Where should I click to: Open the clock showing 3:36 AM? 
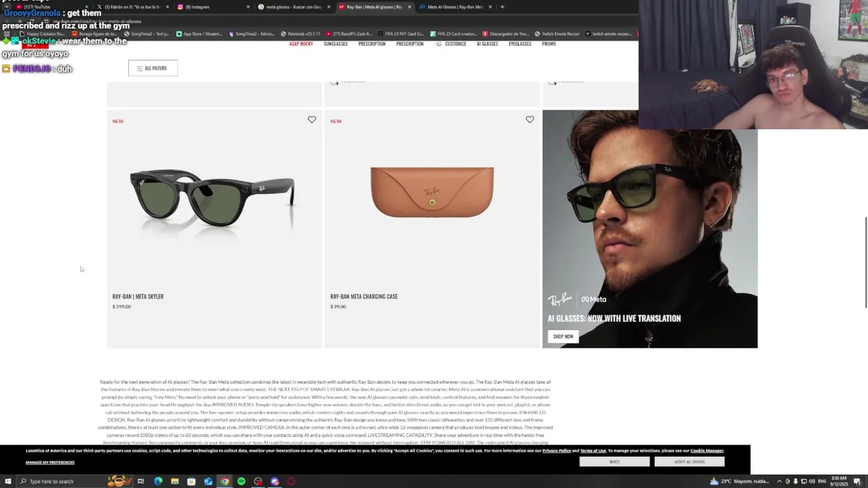point(839,481)
